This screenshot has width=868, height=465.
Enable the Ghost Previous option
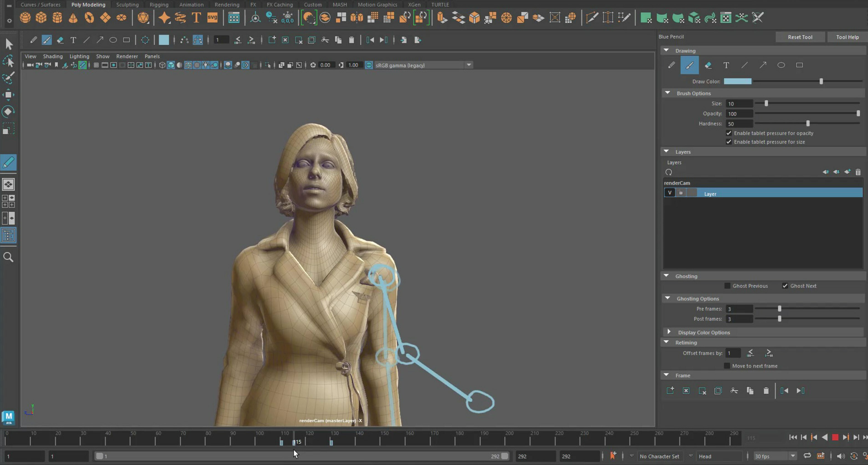(x=727, y=286)
